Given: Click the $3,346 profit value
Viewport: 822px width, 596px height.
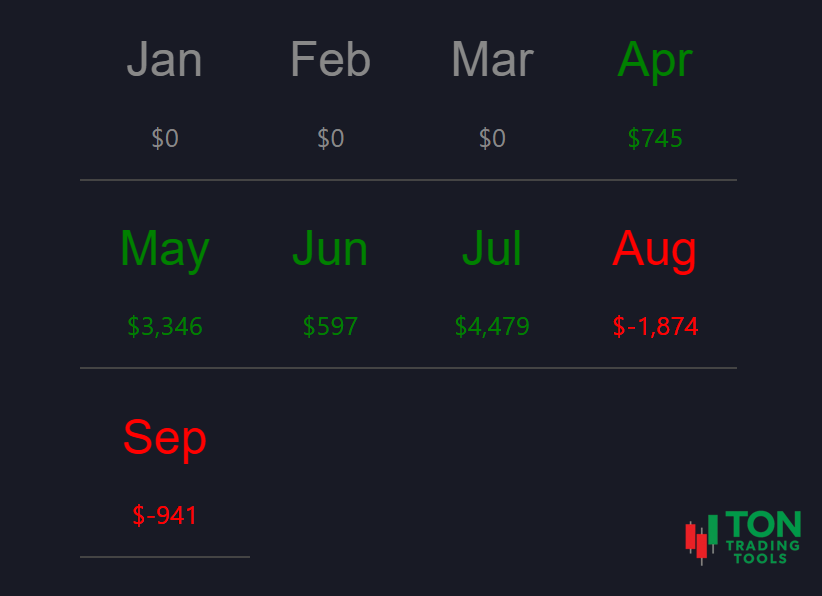Looking at the screenshot, I should click(165, 327).
